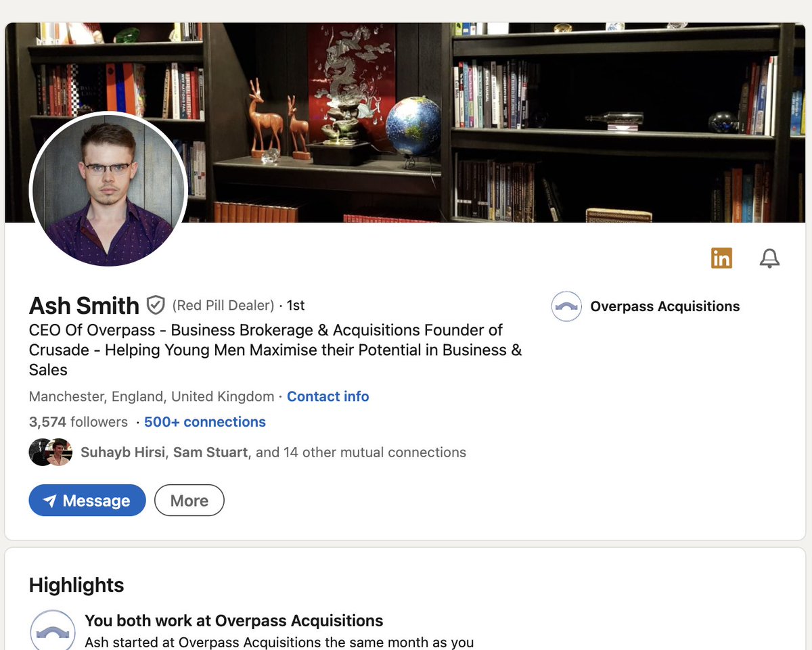Click the 3,574 followers text
This screenshot has width=812, height=650.
[78, 422]
